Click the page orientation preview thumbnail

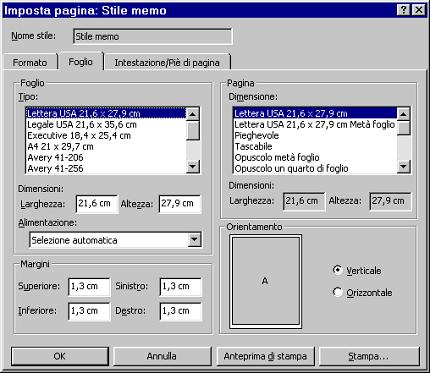point(265,281)
